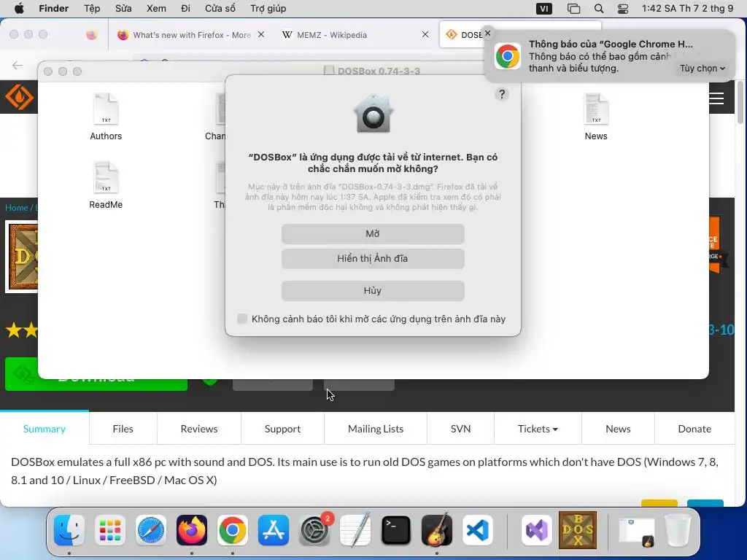The height and width of the screenshot is (560, 747).
Task: Launch Safari from the Dock
Action: pos(151,530)
